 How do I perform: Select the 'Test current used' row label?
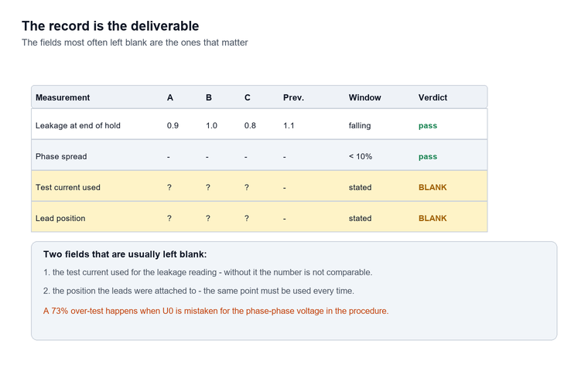[68, 187]
